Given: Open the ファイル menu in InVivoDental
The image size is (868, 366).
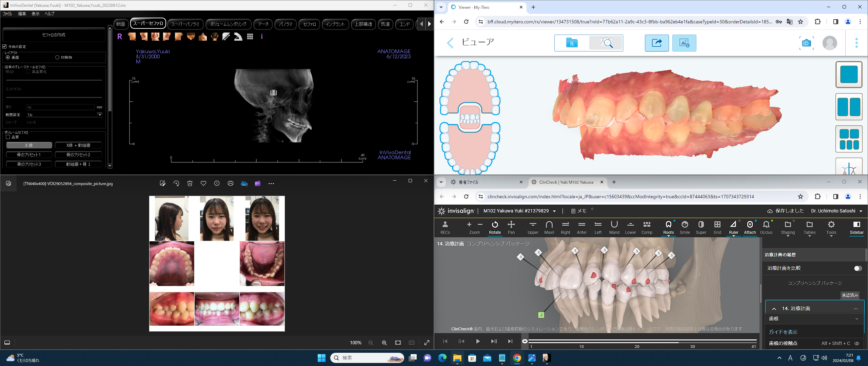Looking at the screenshot, I should tap(7, 14).
